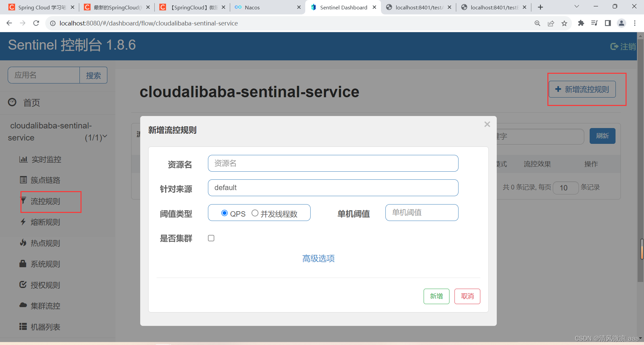
Task: Click the 关键字 filter input behind dialog
Action: pyautogui.click(x=540, y=136)
